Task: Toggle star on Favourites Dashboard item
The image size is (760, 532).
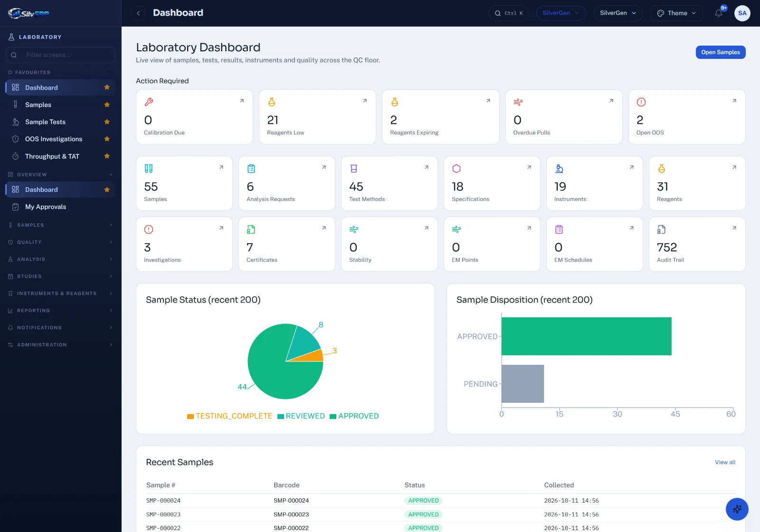Action: pos(107,87)
